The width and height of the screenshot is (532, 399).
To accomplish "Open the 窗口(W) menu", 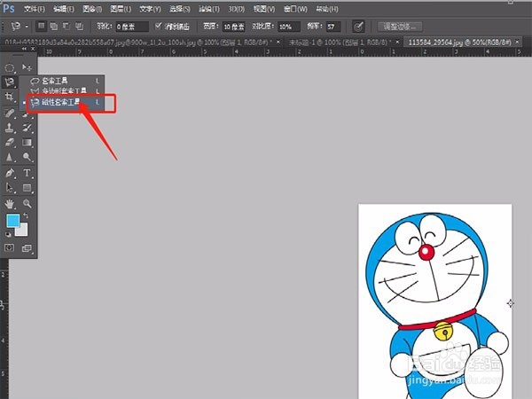I will pos(295,9).
